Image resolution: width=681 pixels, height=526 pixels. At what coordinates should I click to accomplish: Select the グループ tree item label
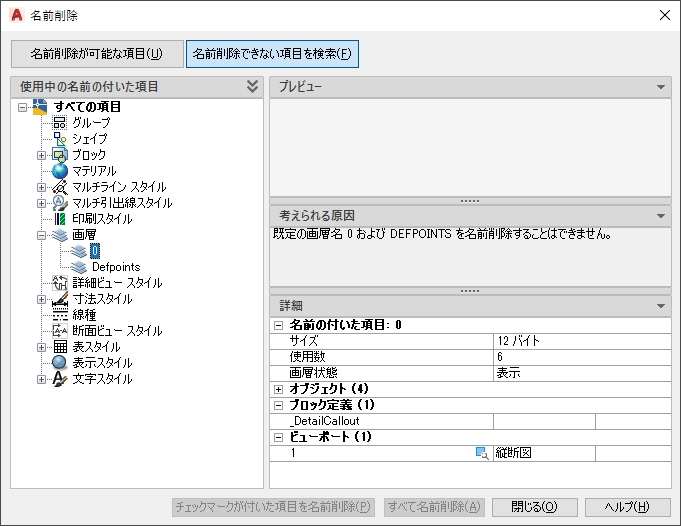(x=91, y=122)
